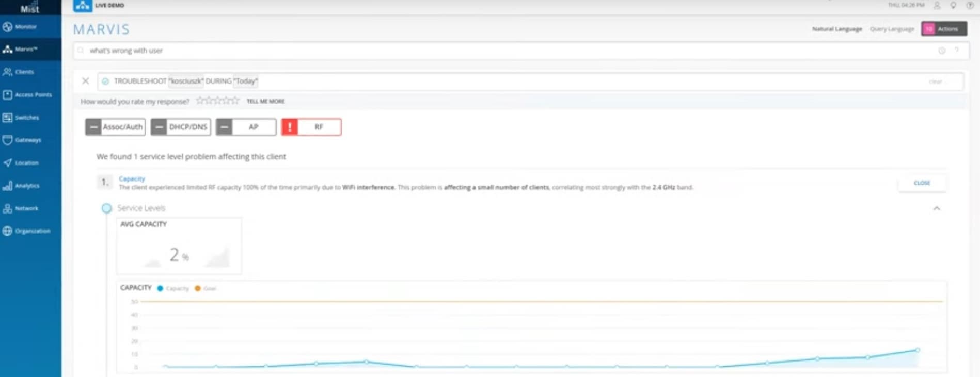Screen dimensions: 980x377
Task: Click the search magnifier icon
Action: (81, 51)
